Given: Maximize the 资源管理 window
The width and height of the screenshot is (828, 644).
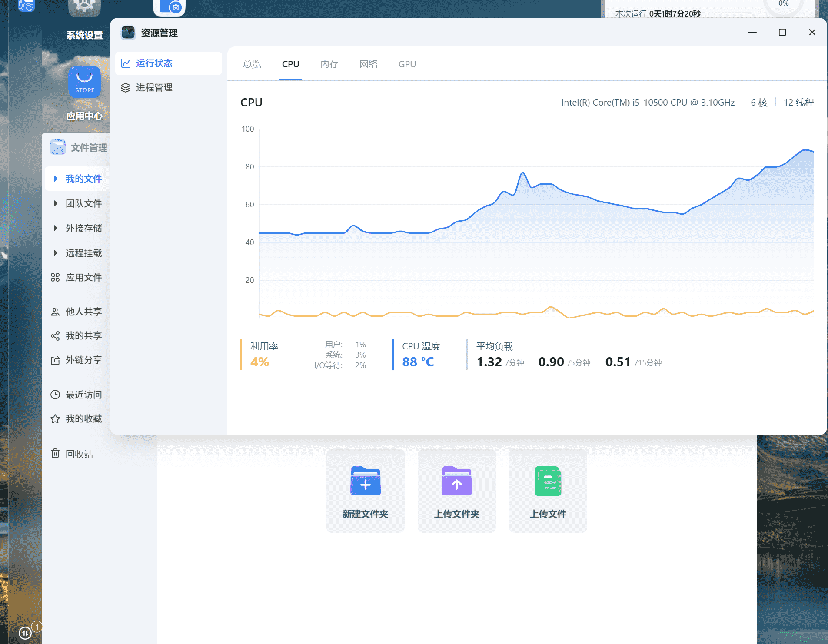Looking at the screenshot, I should (x=782, y=33).
